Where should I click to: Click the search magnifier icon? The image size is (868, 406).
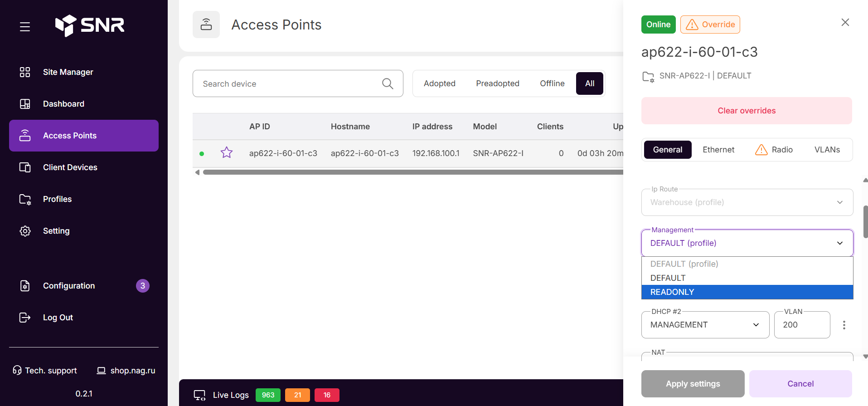[388, 83]
